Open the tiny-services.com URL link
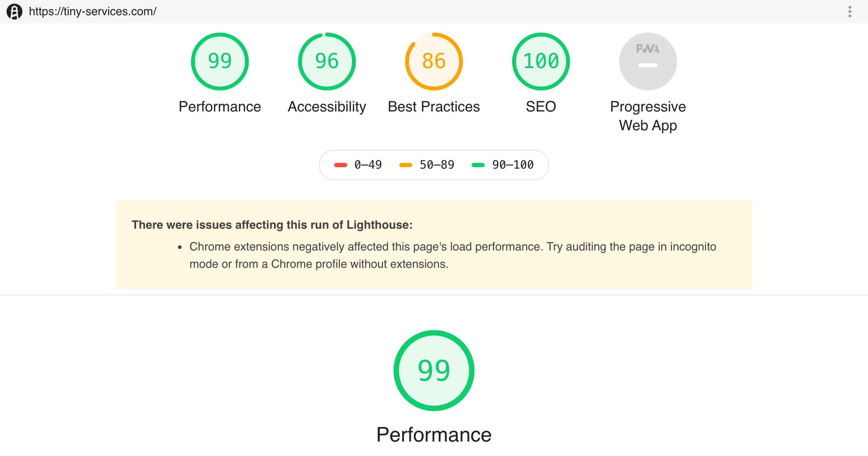 (93, 12)
